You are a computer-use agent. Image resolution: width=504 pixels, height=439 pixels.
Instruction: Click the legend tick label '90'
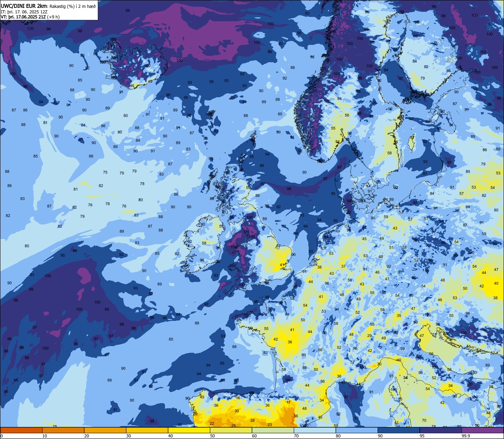380,436
